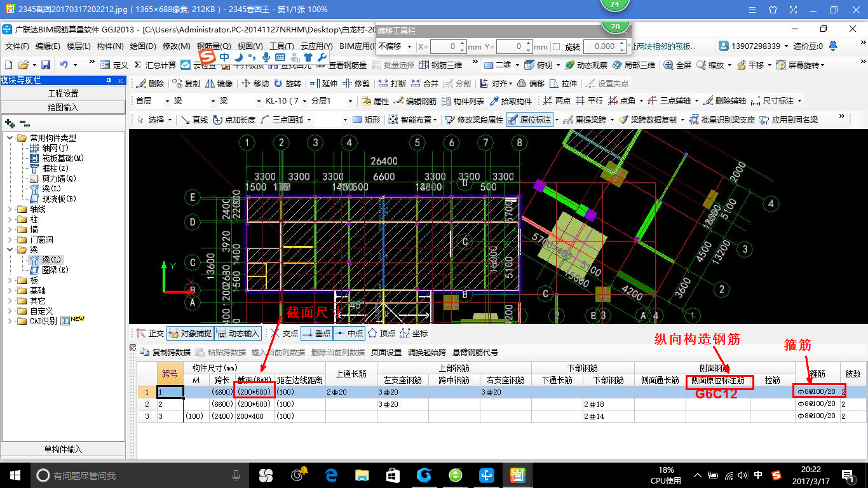Viewport: 868px width, 488px height.
Task: Click the 绘图输入 button
Action: tap(63, 107)
